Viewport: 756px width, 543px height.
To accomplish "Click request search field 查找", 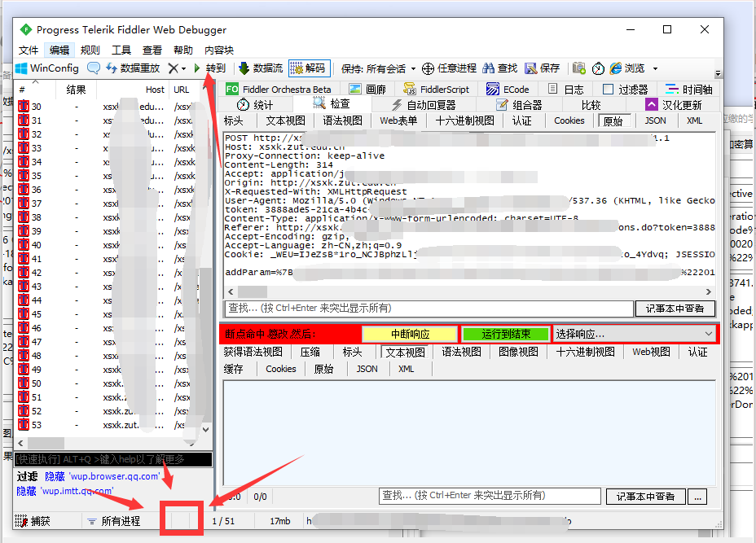I will 429,309.
